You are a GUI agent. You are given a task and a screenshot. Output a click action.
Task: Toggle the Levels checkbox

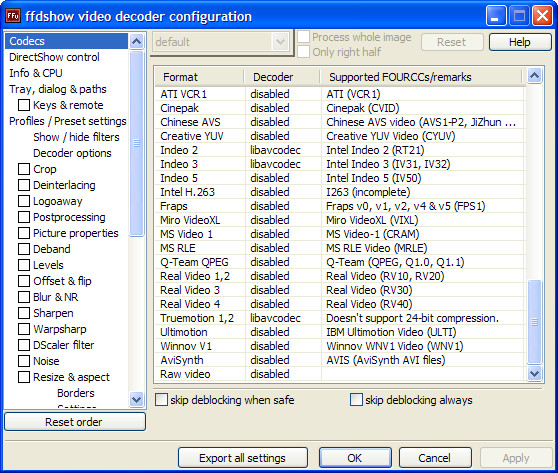[24, 265]
